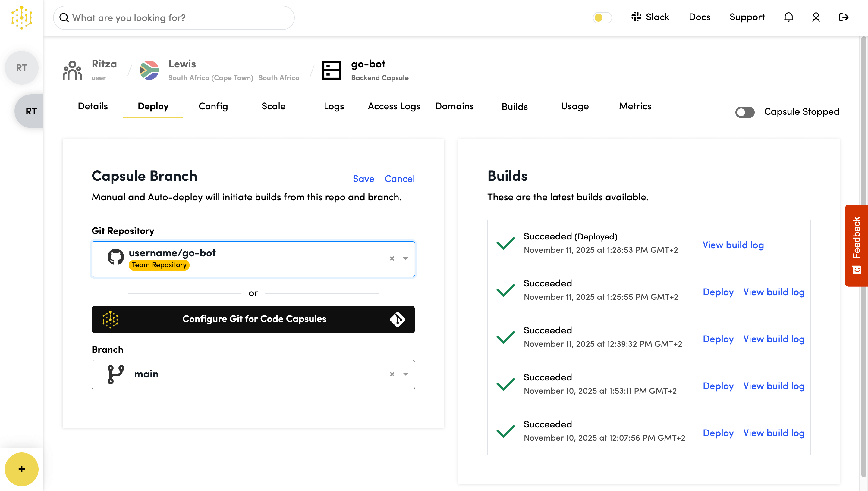Save the Capsule Branch changes
Viewport: 868px width, 491px height.
pyautogui.click(x=363, y=179)
